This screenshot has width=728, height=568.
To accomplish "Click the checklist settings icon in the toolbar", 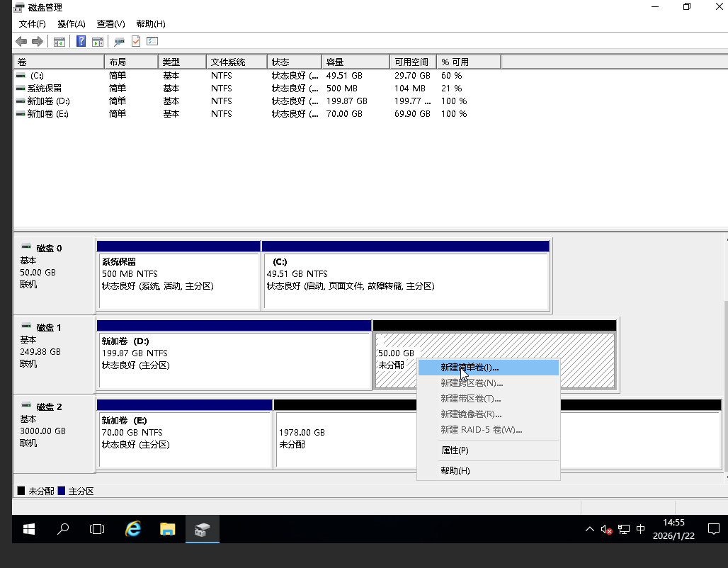I will [x=152, y=42].
